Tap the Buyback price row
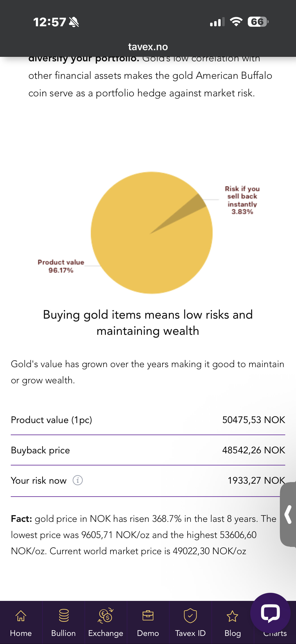296x644 pixels. 148,450
